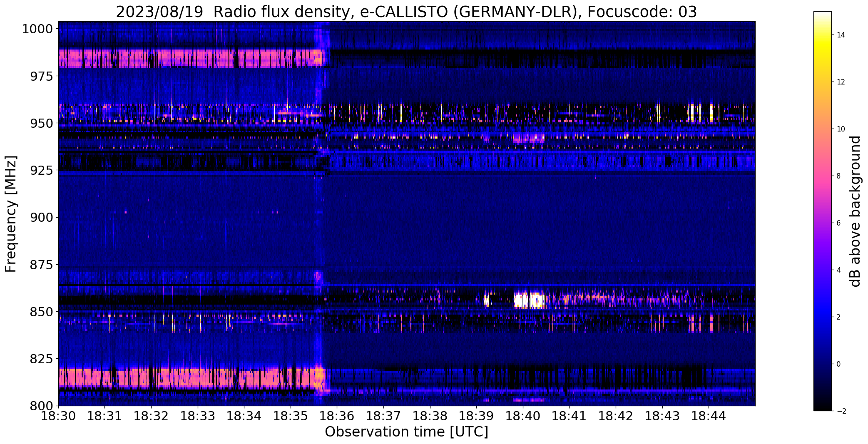Click the colorbar tick label 14
The width and height of the screenshot is (868, 444).
tap(841, 35)
